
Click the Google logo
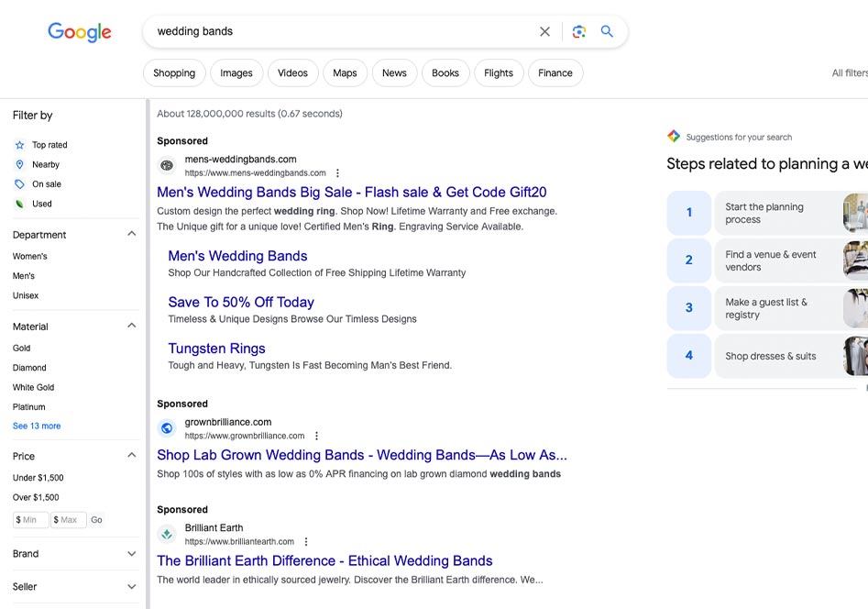point(79,32)
